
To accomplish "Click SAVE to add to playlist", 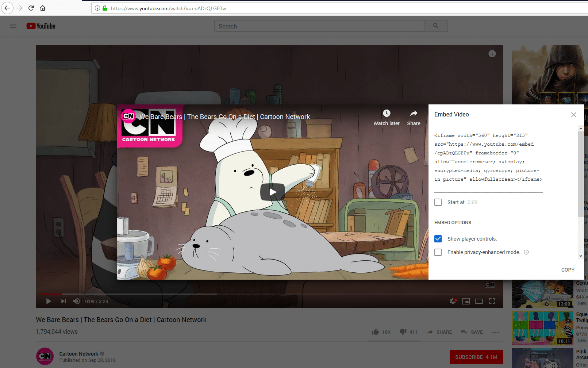I will pyautogui.click(x=472, y=332).
